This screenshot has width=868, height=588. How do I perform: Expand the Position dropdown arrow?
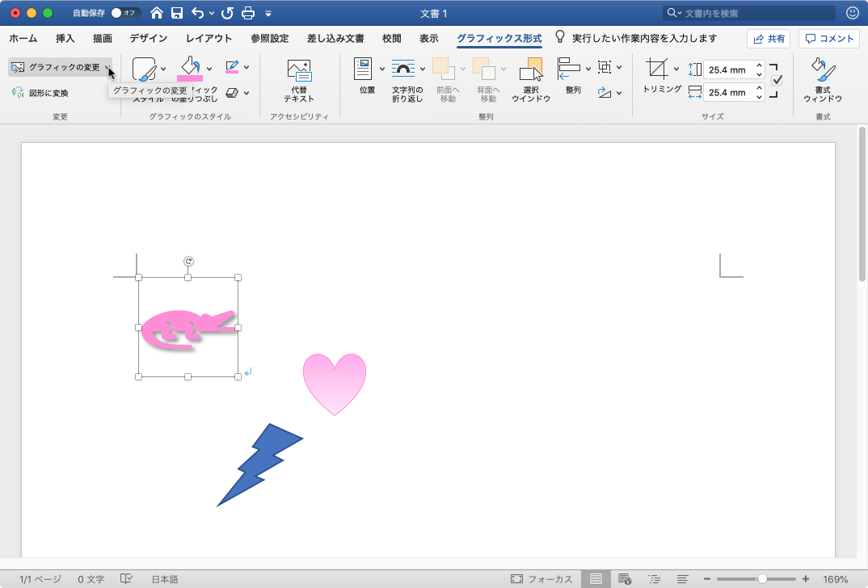tap(382, 69)
